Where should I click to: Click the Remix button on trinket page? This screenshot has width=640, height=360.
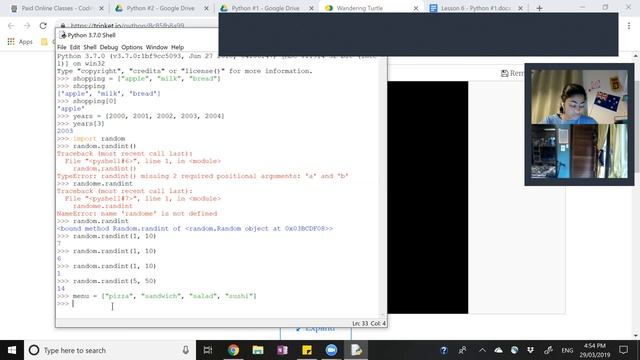tap(512, 73)
